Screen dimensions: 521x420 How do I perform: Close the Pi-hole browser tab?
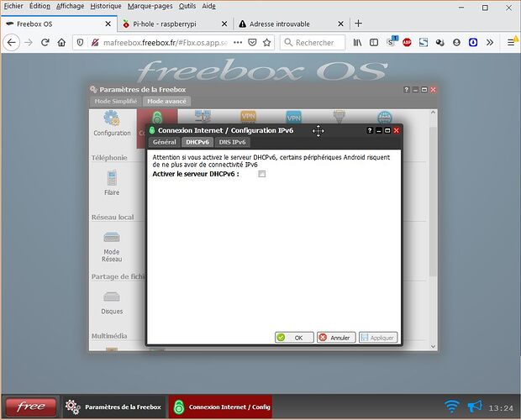click(224, 24)
